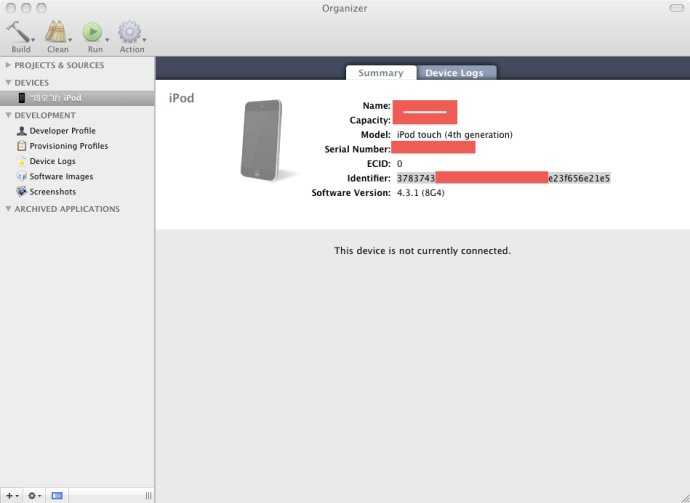Viewport: 690px width, 503px height.
Task: Expand the Projects & Sources section
Action: 7,65
